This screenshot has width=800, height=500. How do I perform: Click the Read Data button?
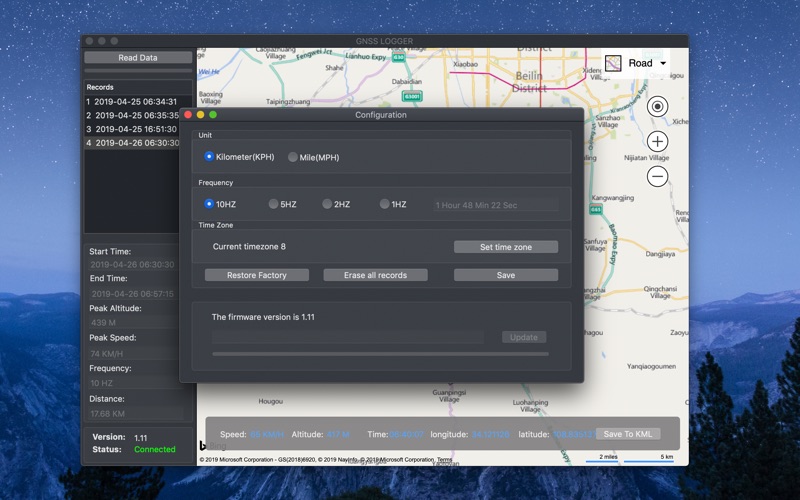(138, 58)
